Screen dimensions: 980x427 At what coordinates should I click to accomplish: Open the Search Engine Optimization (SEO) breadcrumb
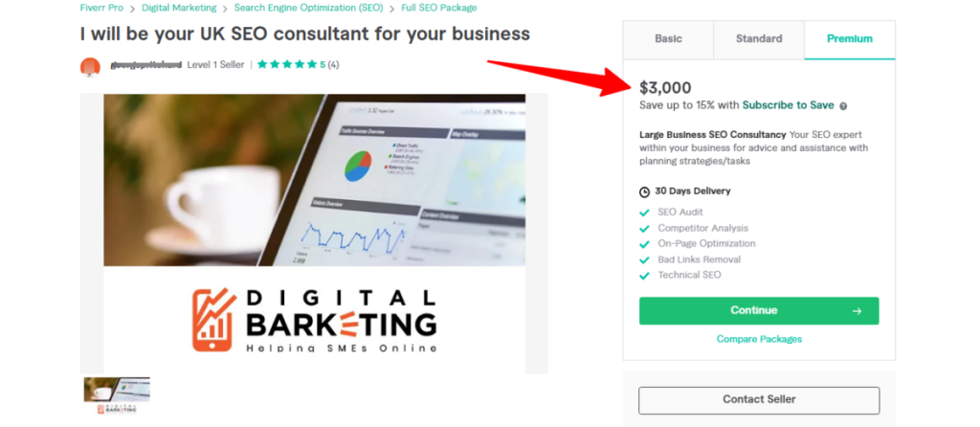(308, 8)
